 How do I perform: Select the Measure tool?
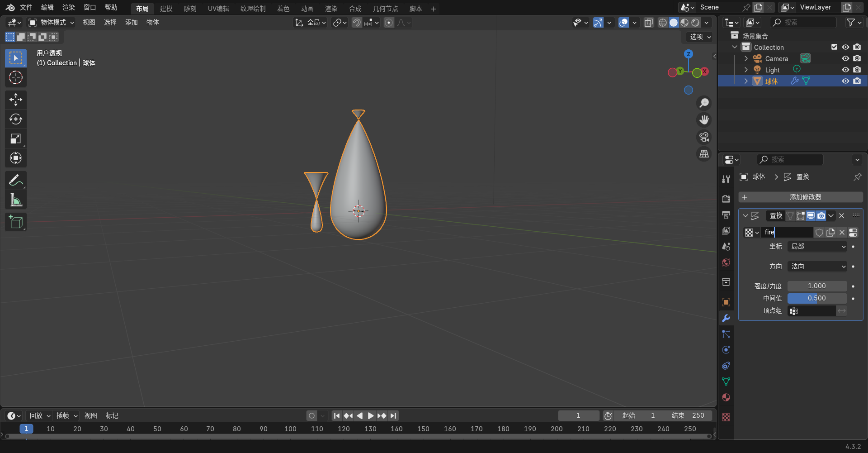(x=16, y=200)
